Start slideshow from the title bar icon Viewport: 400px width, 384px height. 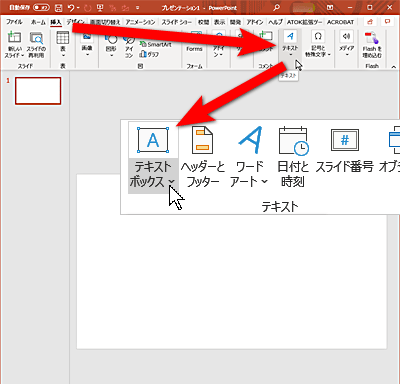click(100, 8)
